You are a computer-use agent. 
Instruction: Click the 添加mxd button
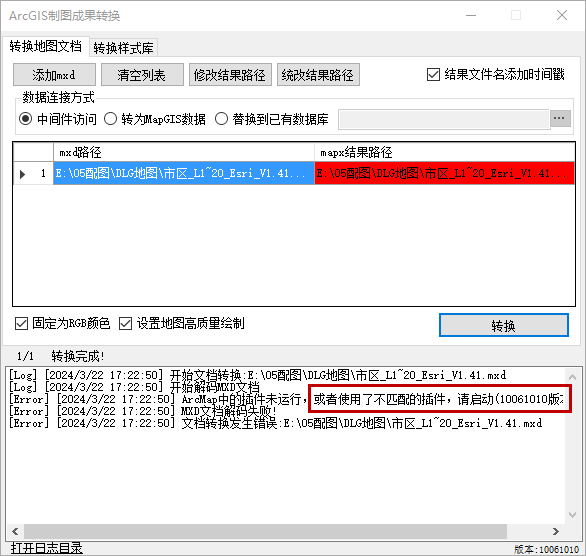coord(54,75)
